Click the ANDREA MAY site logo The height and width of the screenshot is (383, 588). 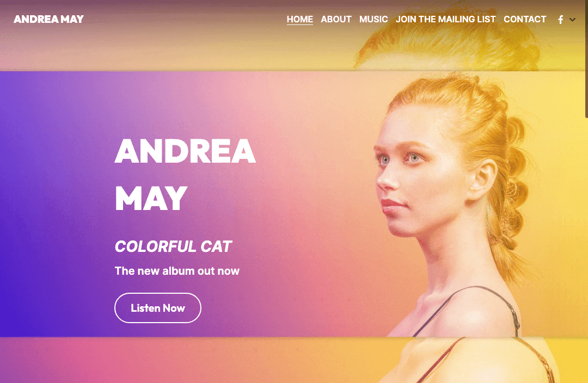49,19
